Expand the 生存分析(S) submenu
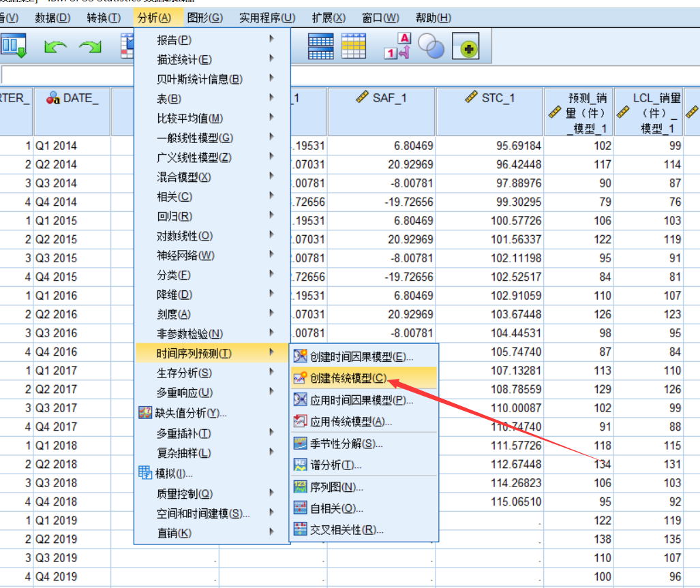 tap(213, 373)
